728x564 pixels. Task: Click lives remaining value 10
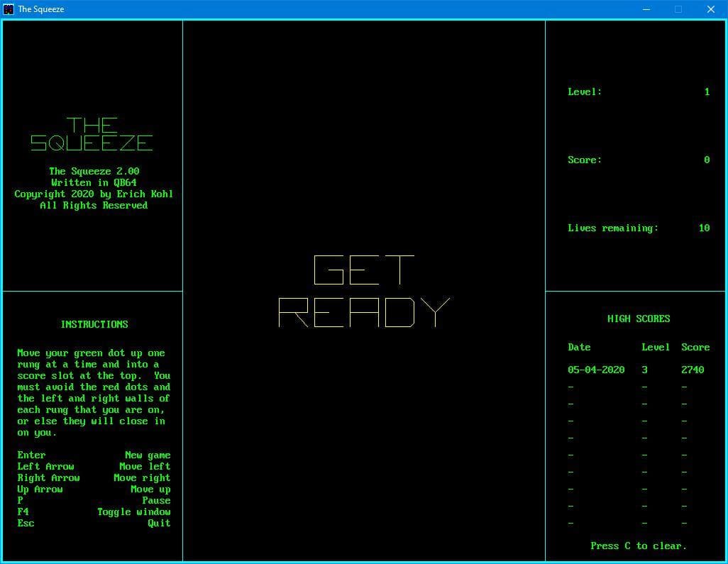click(x=705, y=228)
